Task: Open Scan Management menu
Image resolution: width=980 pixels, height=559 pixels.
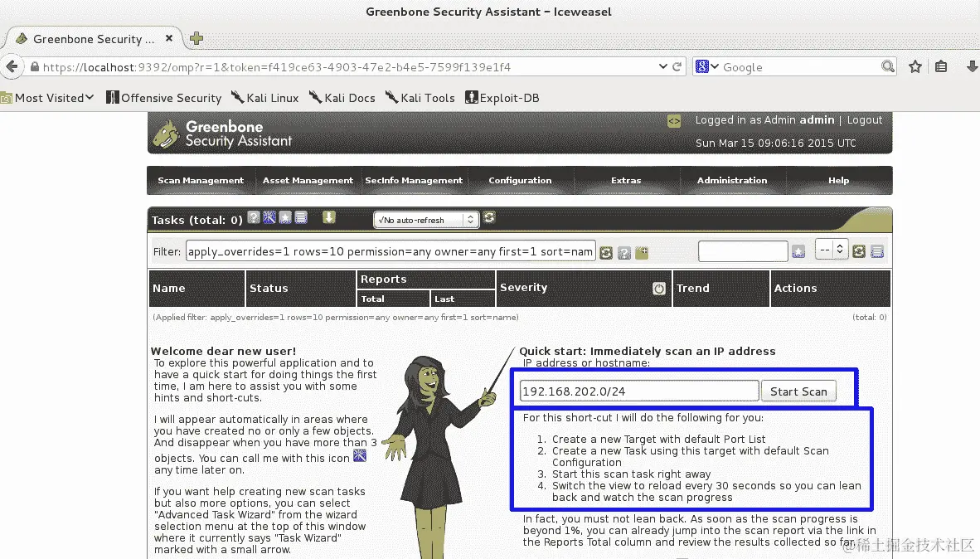Action: [x=201, y=180]
